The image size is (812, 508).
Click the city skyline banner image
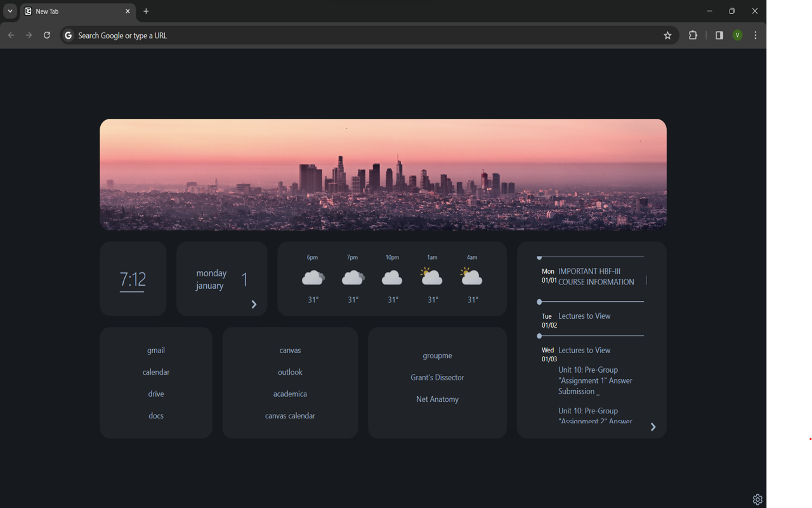(x=383, y=175)
